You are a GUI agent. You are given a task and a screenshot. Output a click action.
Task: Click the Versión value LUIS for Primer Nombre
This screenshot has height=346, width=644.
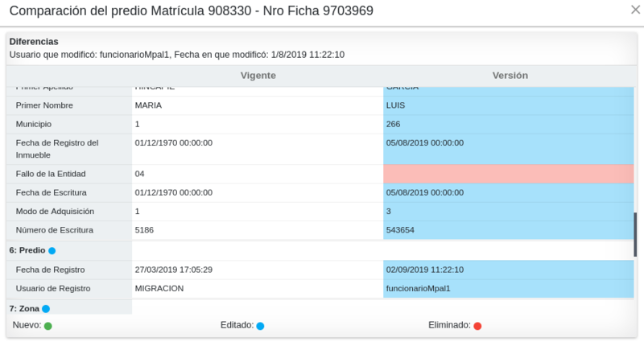coord(395,105)
